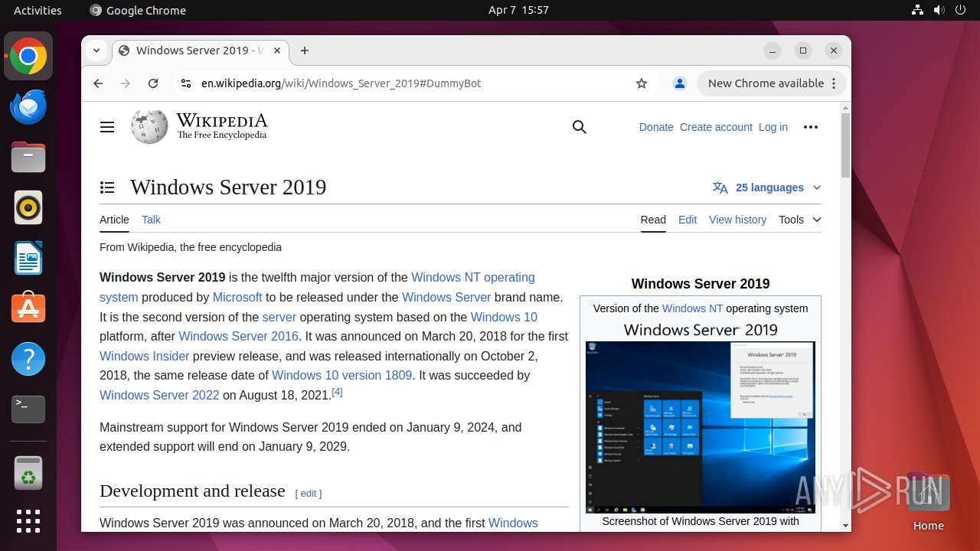Go back with the browser back arrow
Screen dimensions: 980x551
pos(98,83)
